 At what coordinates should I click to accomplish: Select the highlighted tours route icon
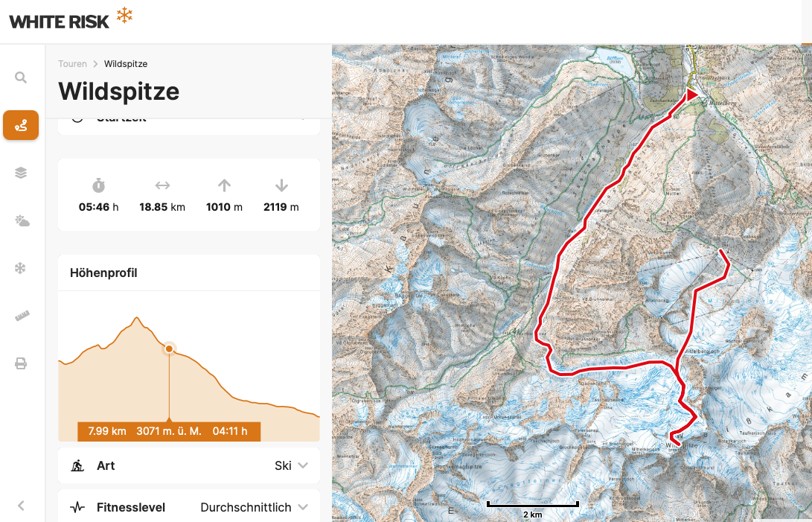[21, 125]
